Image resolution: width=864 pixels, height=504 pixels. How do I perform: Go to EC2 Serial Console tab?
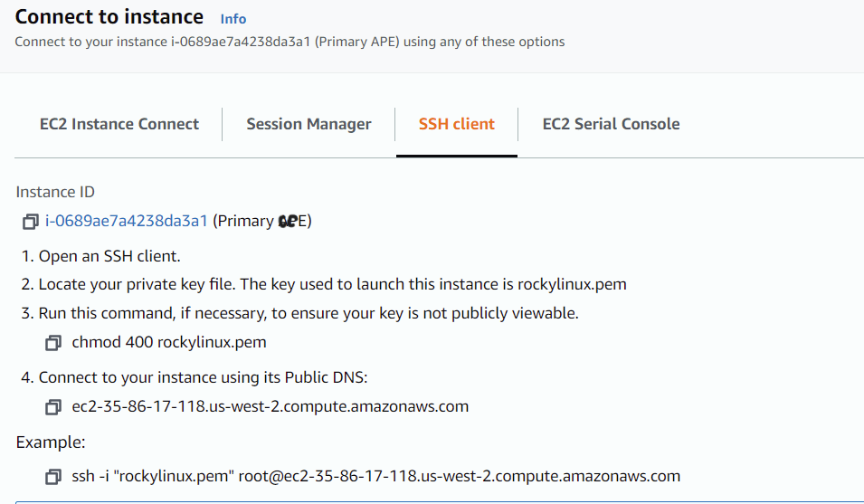tap(611, 124)
